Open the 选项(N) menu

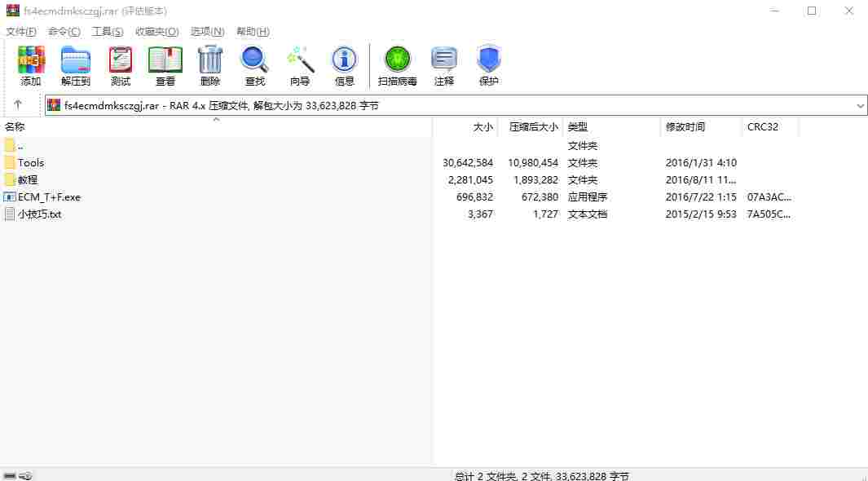pyautogui.click(x=208, y=31)
